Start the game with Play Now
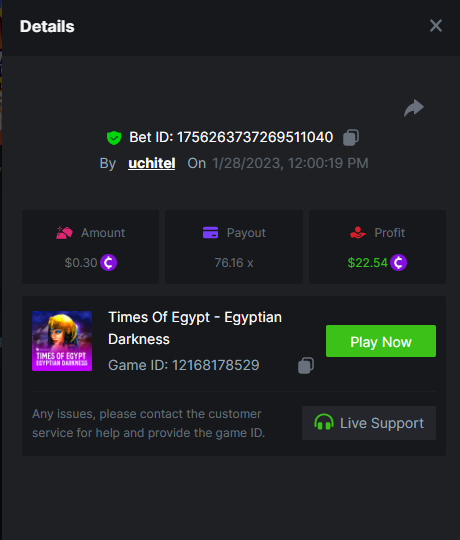This screenshot has height=540, width=460. click(381, 341)
